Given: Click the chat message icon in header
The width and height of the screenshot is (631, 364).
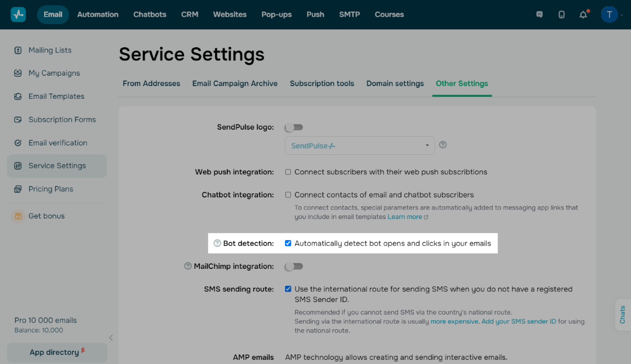Looking at the screenshot, I should click(x=540, y=15).
